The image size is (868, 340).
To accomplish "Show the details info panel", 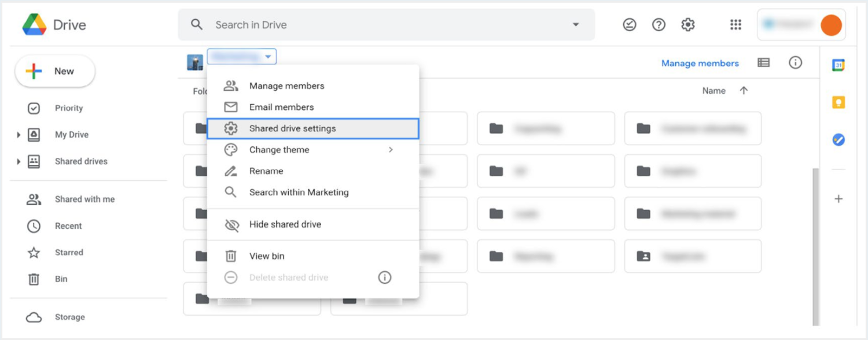I will 796,62.
